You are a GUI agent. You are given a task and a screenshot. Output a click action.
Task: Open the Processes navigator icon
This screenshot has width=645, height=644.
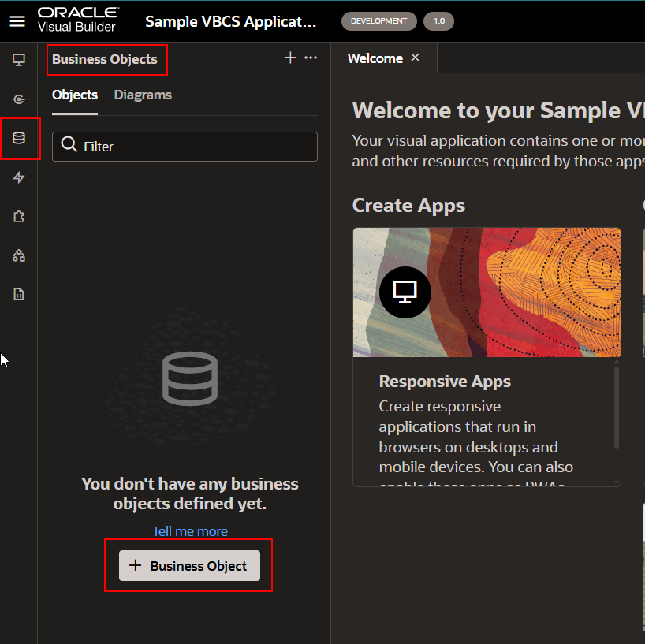coord(18,99)
